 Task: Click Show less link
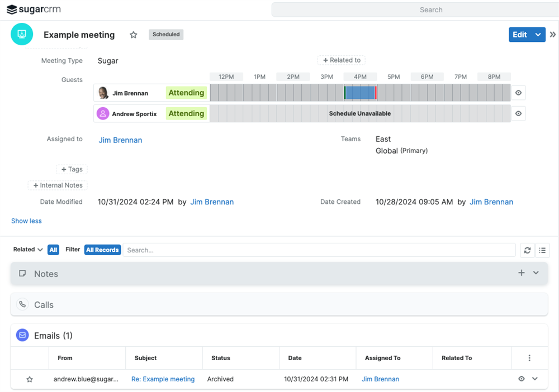(x=26, y=221)
